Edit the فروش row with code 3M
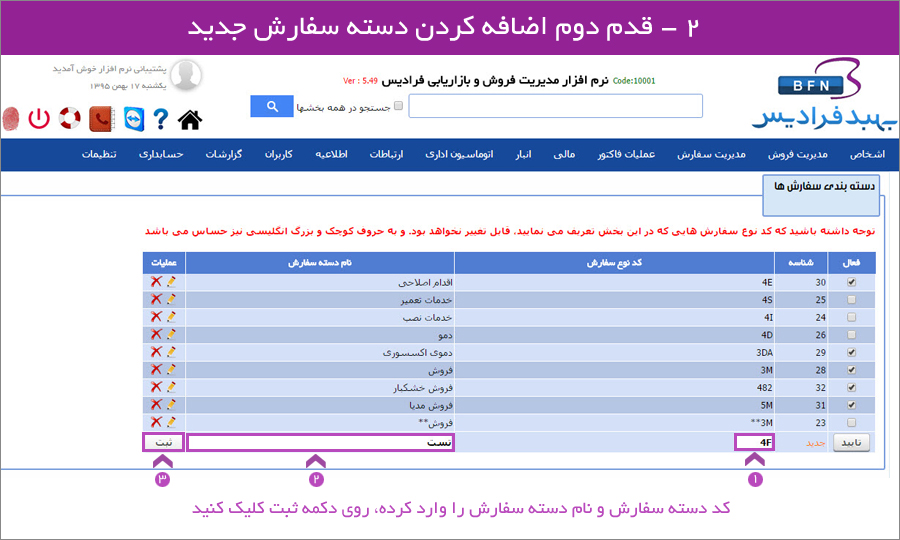The width and height of the screenshot is (900, 540). (x=171, y=369)
